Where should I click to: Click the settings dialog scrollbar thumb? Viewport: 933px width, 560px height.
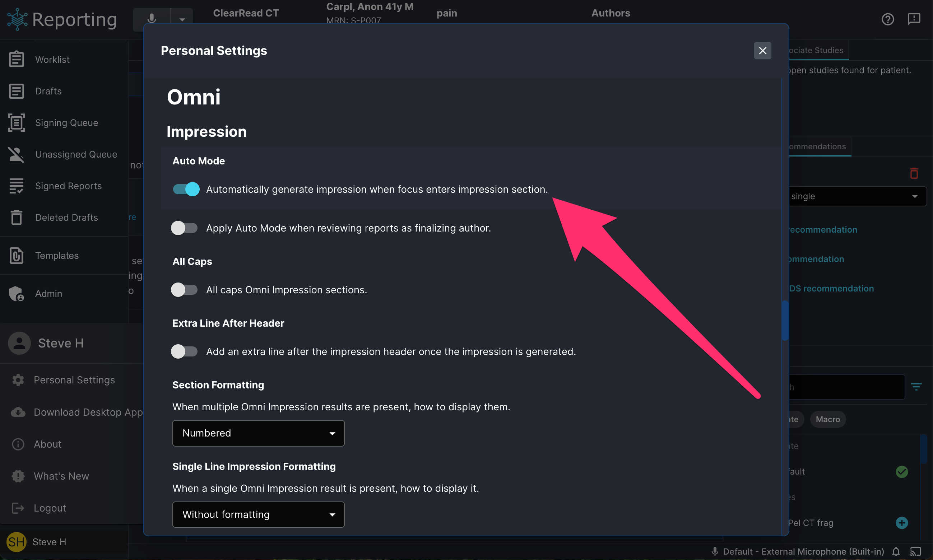coord(785,320)
